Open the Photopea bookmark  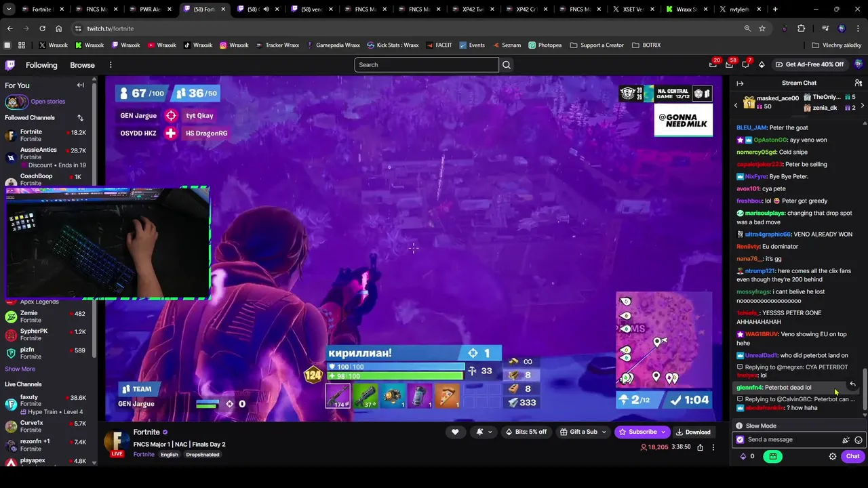545,45
